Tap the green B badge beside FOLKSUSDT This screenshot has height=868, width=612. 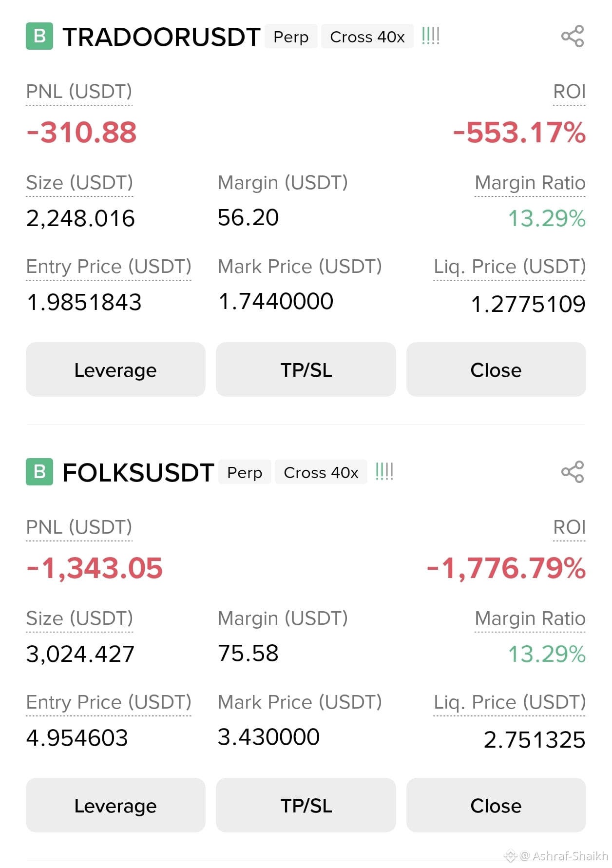(39, 472)
